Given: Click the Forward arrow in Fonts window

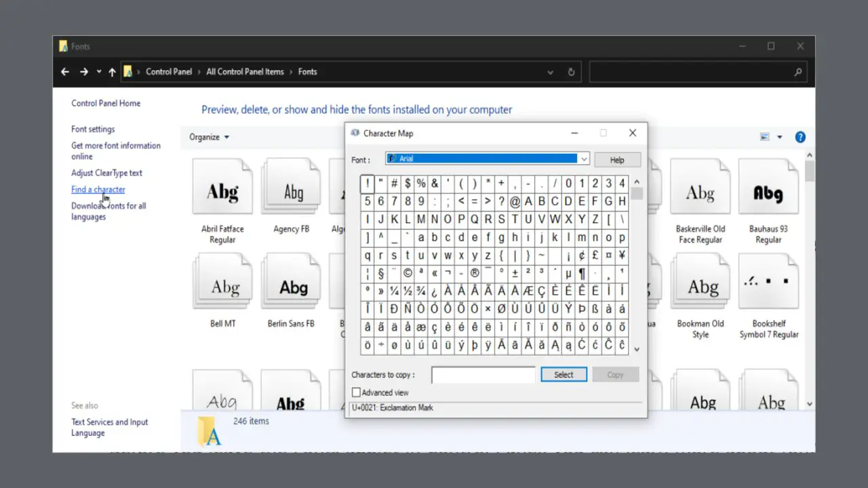Looking at the screenshot, I should pos(84,72).
